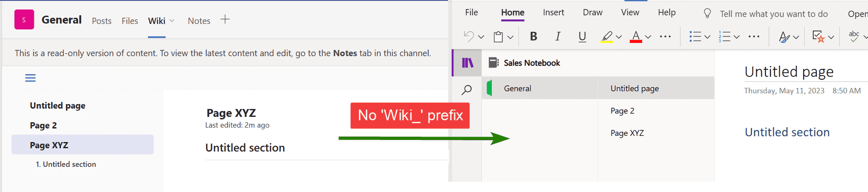Click the Undo arrow icon

469,37
